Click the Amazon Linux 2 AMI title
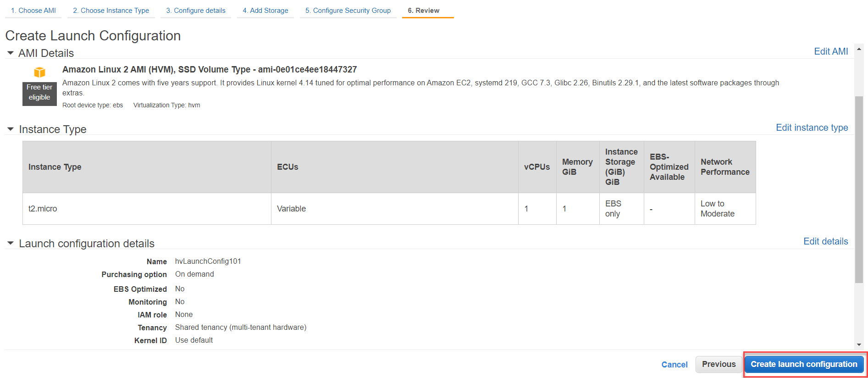Image resolution: width=868 pixels, height=378 pixels. pos(210,69)
